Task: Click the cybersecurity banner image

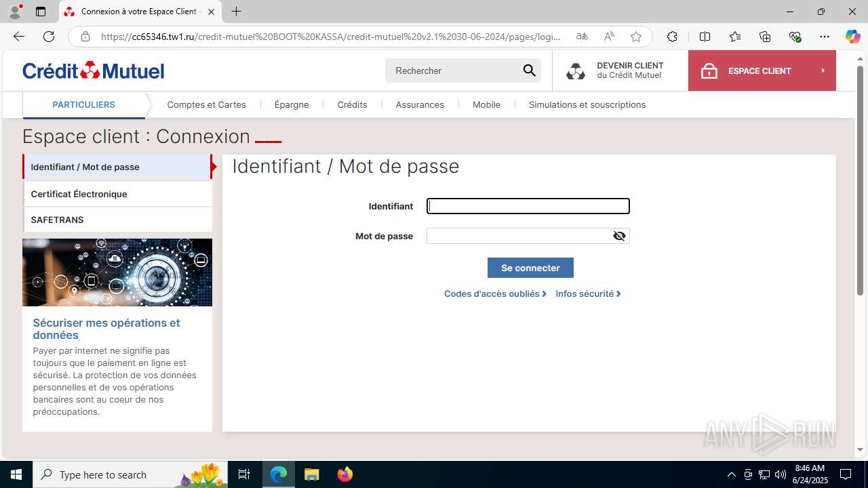Action: pyautogui.click(x=117, y=272)
